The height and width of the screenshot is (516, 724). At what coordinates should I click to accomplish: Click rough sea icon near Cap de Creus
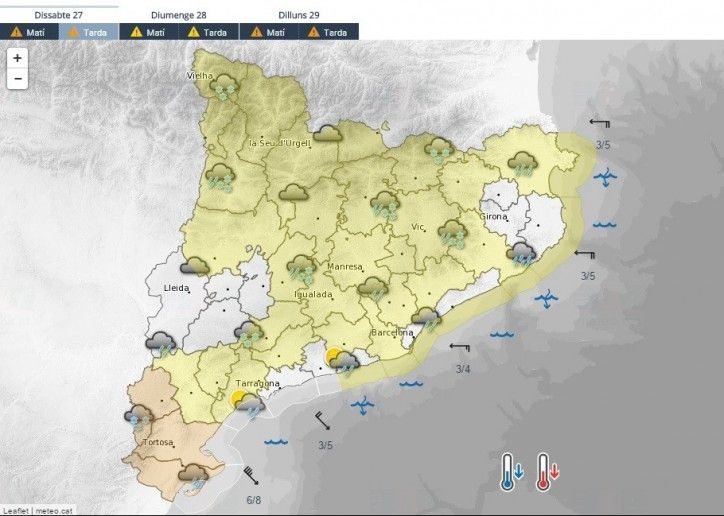tap(605, 177)
